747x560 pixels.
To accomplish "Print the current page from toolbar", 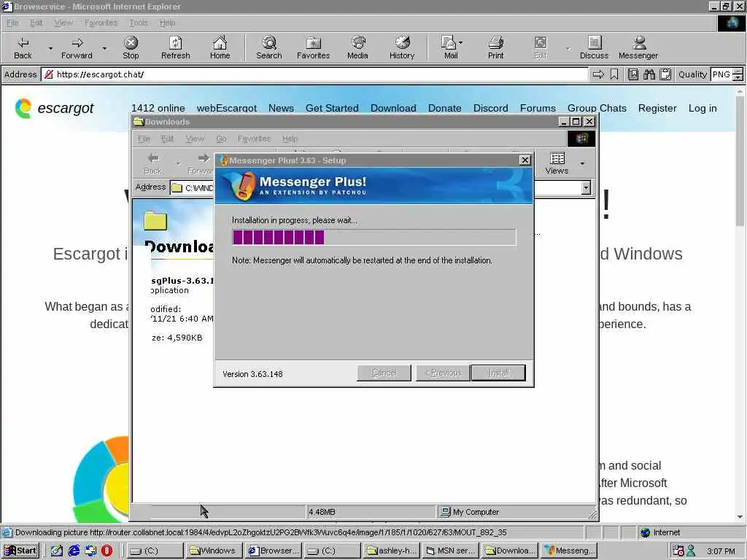I will pyautogui.click(x=495, y=47).
